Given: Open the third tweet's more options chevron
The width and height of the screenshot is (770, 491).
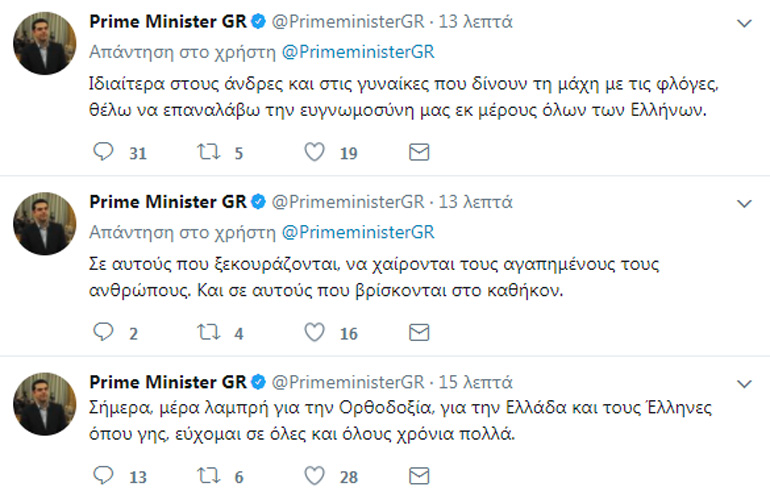Looking at the screenshot, I should click(743, 383).
